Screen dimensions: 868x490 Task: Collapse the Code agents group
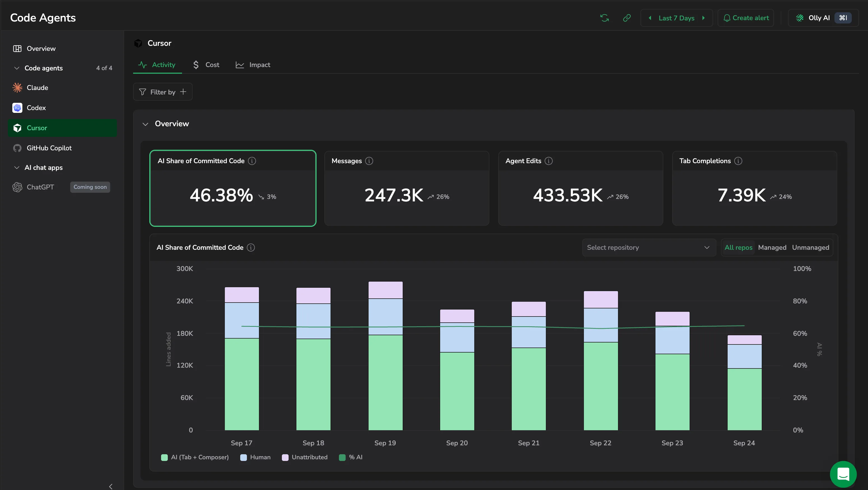[x=16, y=68]
